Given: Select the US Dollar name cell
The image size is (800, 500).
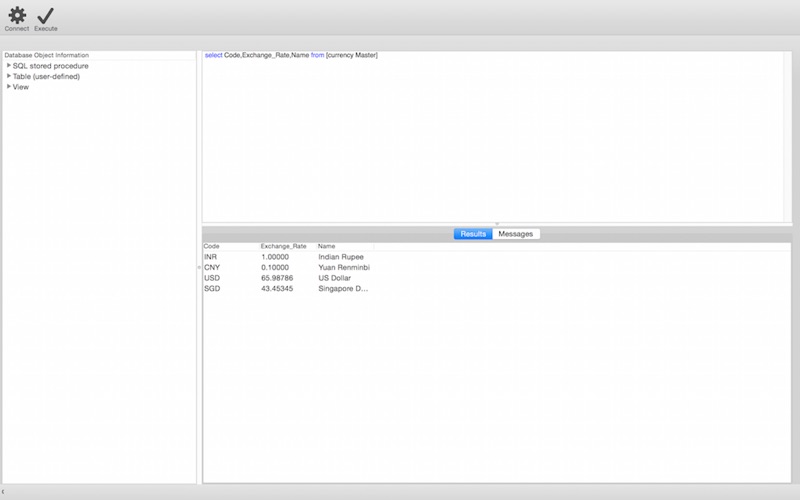Looking at the screenshot, I should pyautogui.click(x=334, y=278).
